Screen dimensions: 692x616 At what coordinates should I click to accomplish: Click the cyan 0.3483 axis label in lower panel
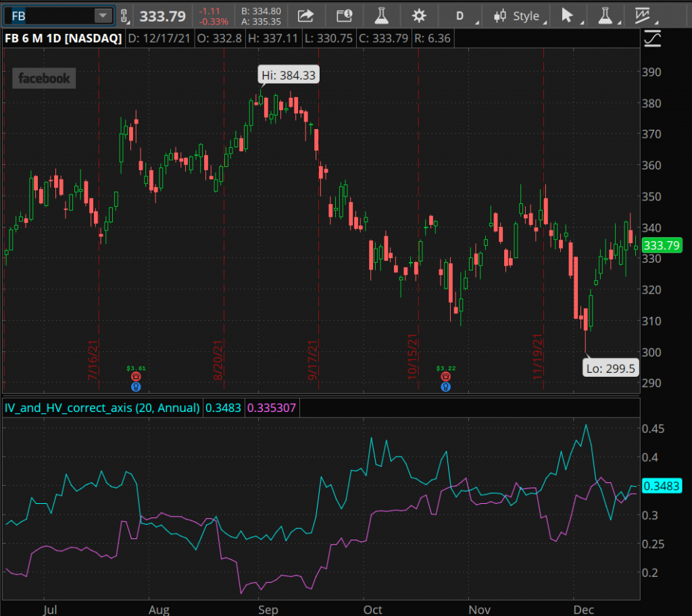(662, 486)
